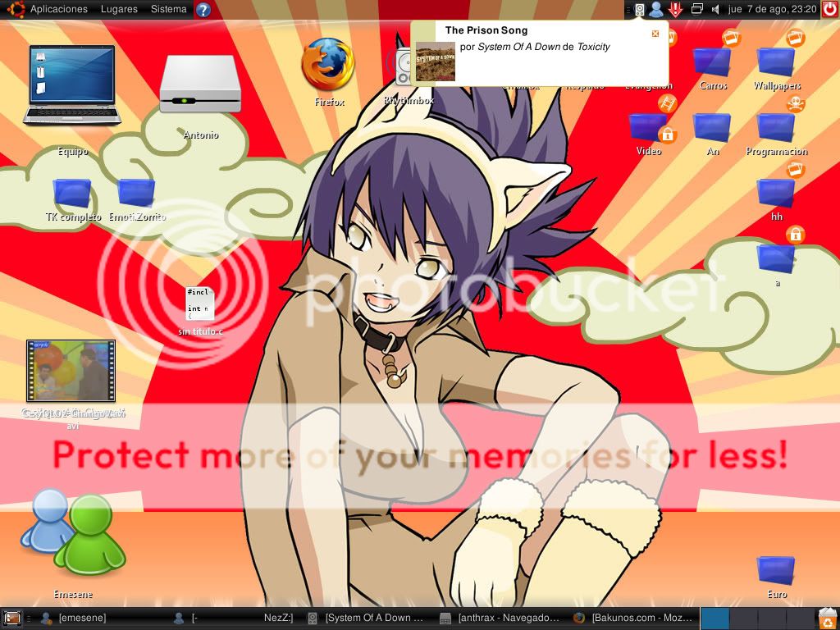Open the help question mark icon
This screenshot has width=840, height=630.
pos(203,10)
